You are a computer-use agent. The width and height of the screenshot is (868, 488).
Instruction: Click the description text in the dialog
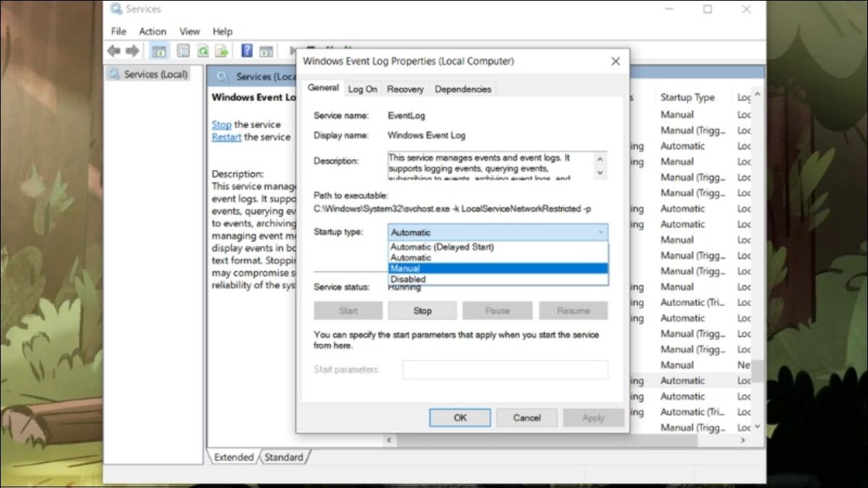(490, 166)
